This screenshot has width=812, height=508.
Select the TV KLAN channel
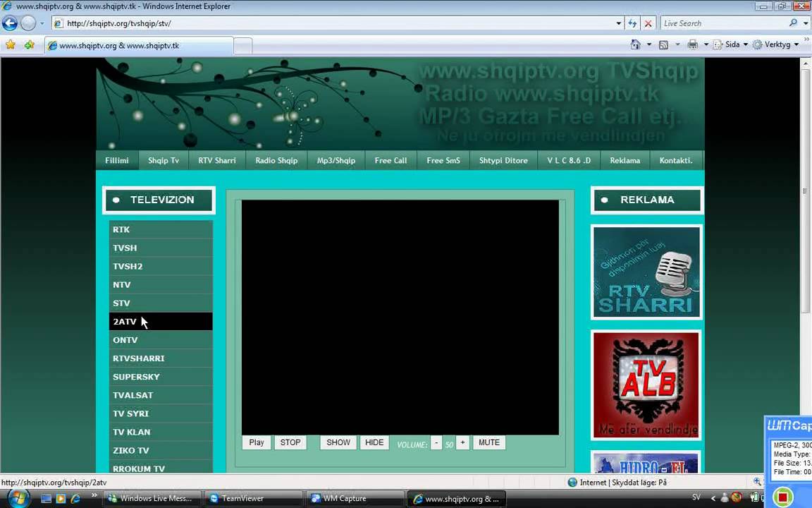(x=161, y=432)
